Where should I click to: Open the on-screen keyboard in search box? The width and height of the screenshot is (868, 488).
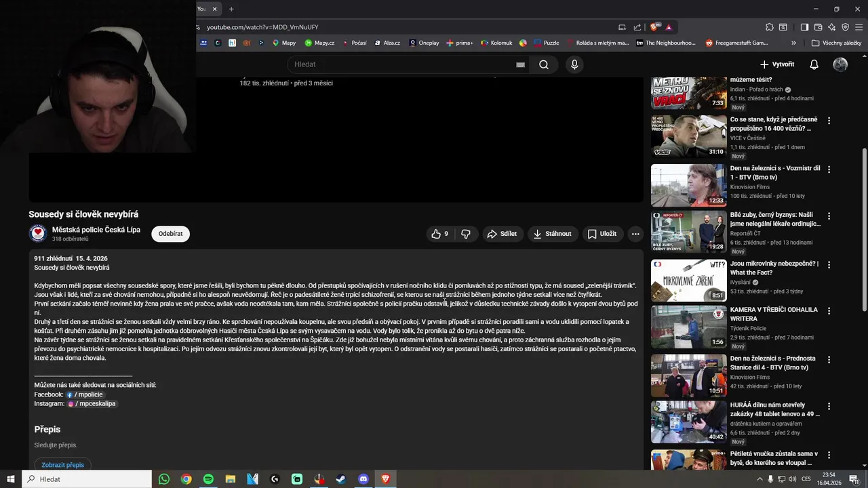pos(520,64)
